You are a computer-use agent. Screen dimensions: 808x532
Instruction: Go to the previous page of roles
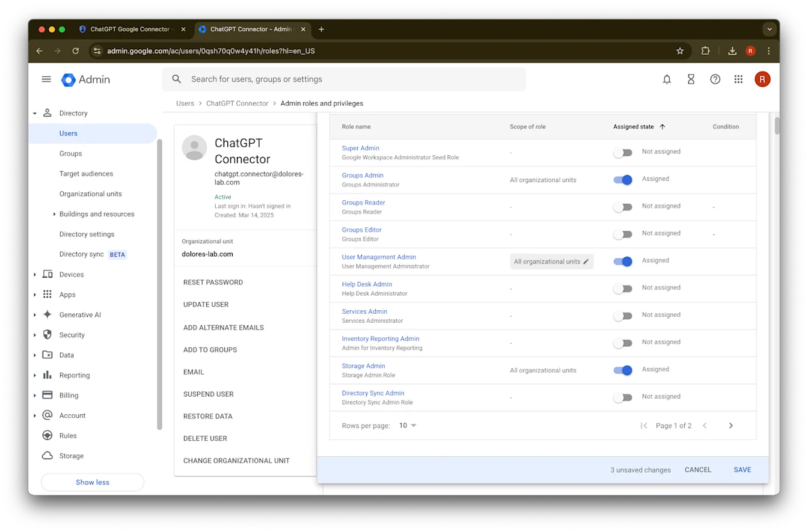point(705,426)
